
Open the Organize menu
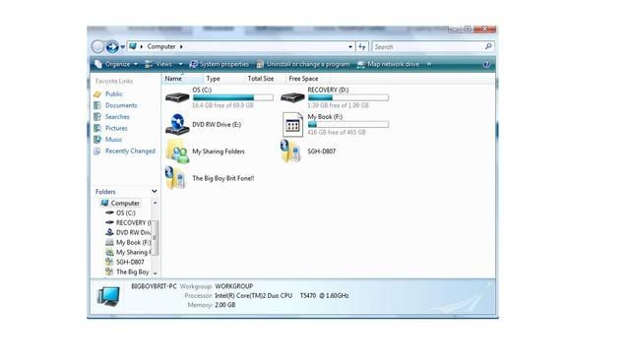pos(116,64)
